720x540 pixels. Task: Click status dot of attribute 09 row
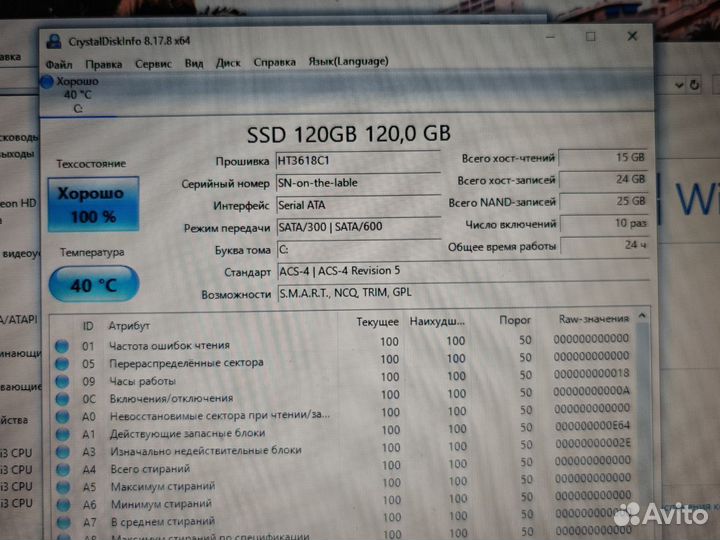(62, 382)
